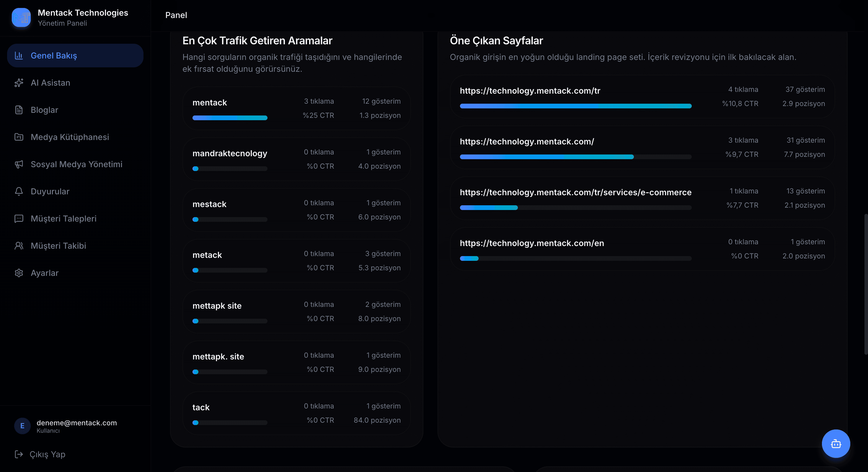Click the user avatar letter E
This screenshot has width=868, height=472.
click(x=22, y=426)
